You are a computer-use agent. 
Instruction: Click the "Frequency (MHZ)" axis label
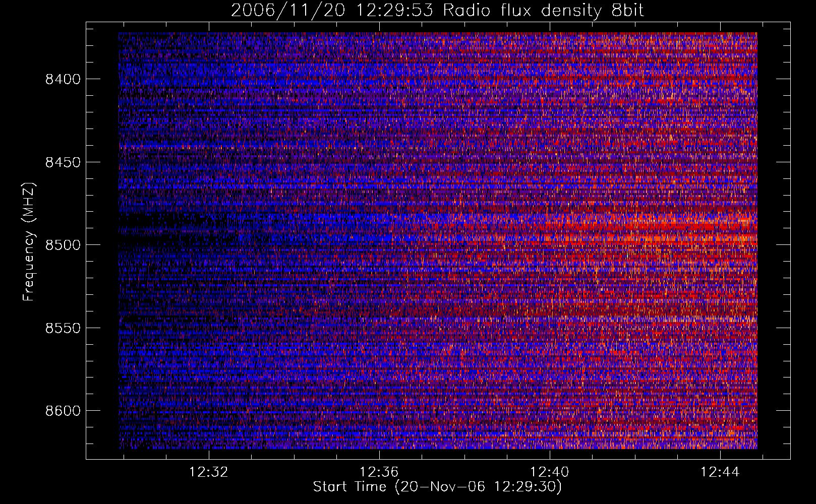coord(29,242)
